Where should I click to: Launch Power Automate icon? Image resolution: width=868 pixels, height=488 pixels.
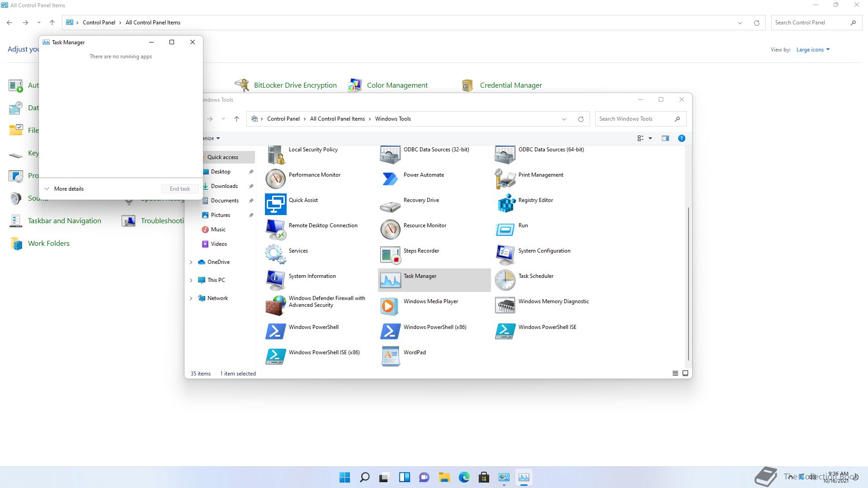pos(390,179)
